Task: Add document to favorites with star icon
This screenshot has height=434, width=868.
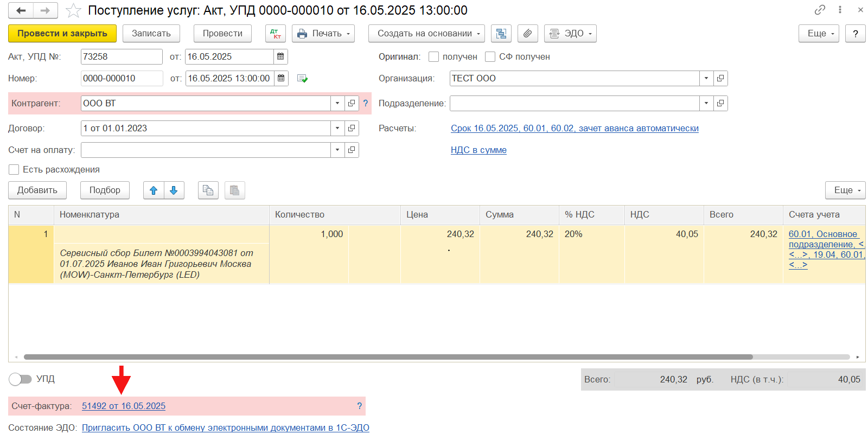Action: click(73, 10)
